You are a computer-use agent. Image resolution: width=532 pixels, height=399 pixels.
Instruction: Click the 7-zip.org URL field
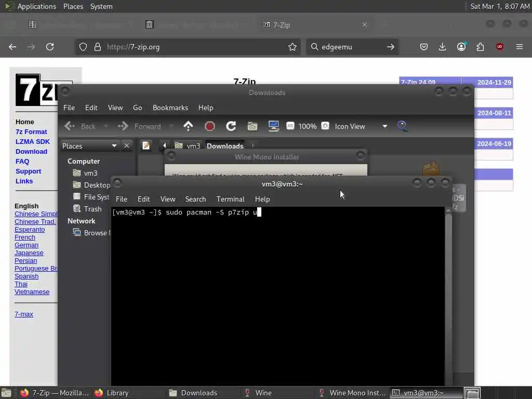[188, 47]
